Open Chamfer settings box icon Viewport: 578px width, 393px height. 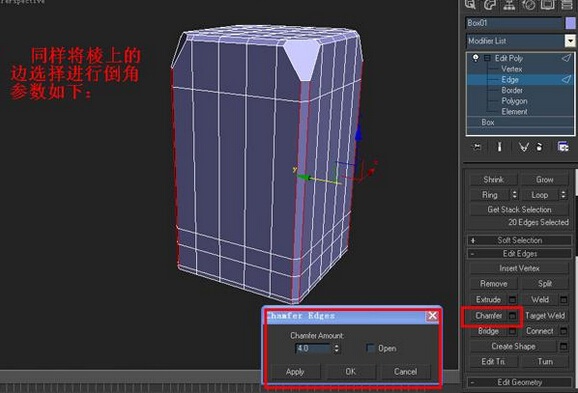click(x=512, y=316)
